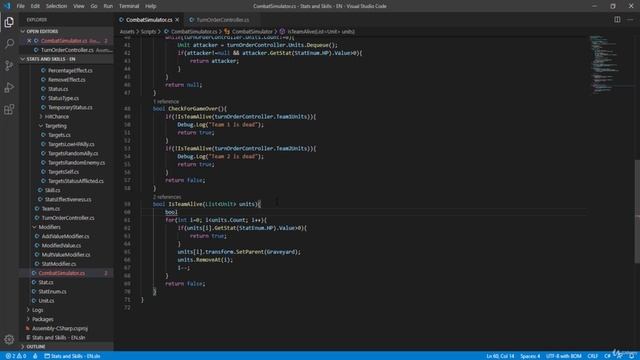
Task: Select the CombatSimulator.cs editor tab
Action: 149,20
